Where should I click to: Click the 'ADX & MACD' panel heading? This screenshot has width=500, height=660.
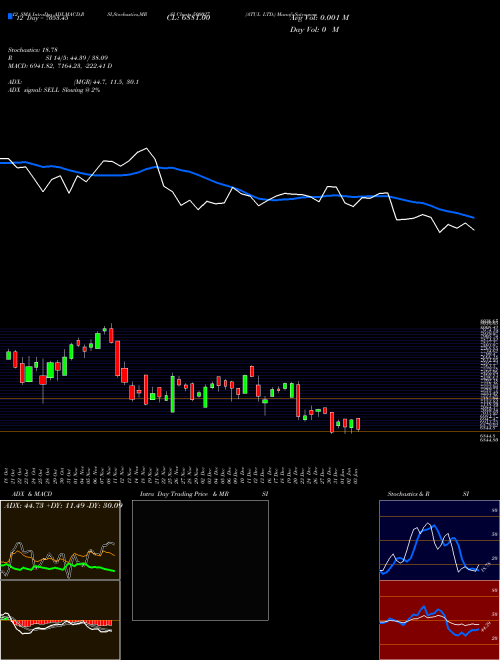pyautogui.click(x=32, y=494)
